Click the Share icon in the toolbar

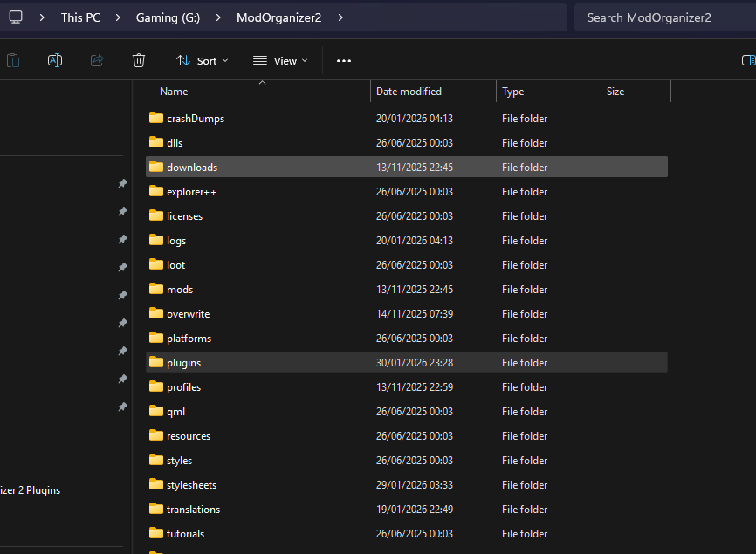click(97, 60)
